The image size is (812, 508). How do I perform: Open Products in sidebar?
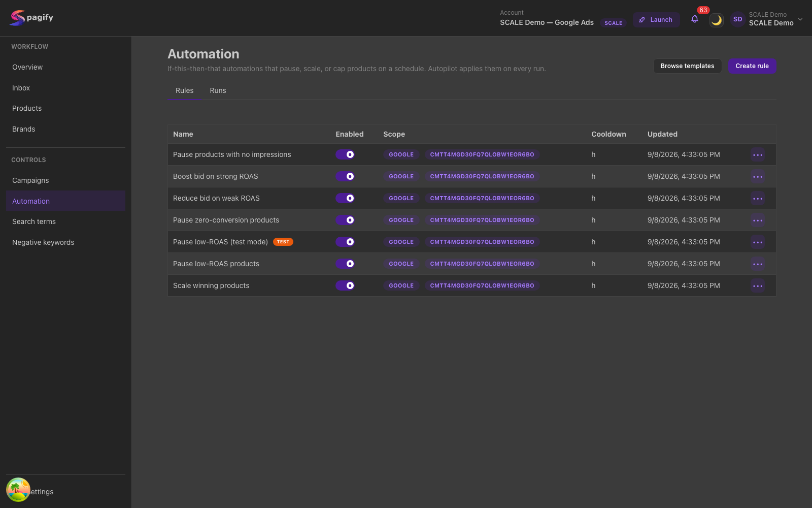pyautogui.click(x=65, y=108)
